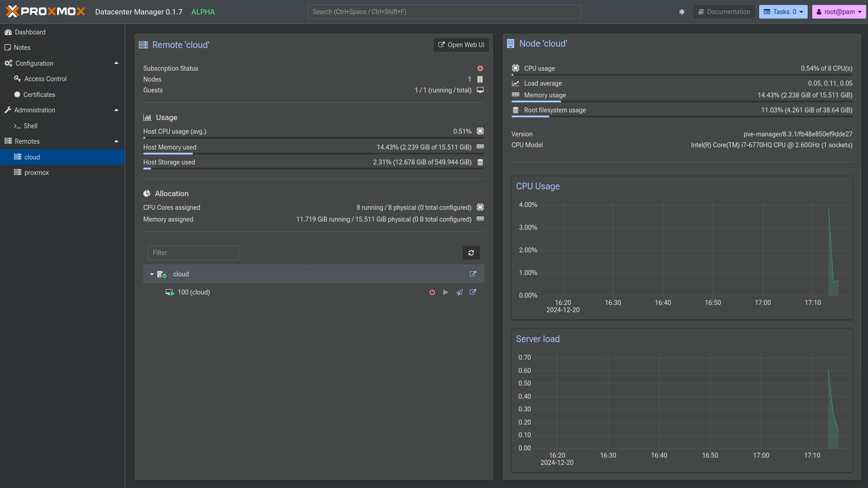Click the node CPU usage chip icon
868x488 pixels.
click(x=516, y=68)
